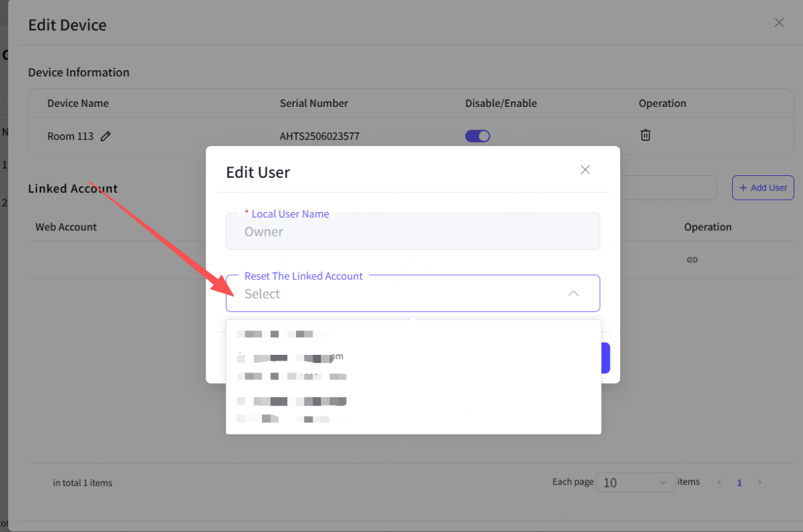803x532 pixels.
Task: Pick the last account in dropdown list
Action: [x=290, y=418]
